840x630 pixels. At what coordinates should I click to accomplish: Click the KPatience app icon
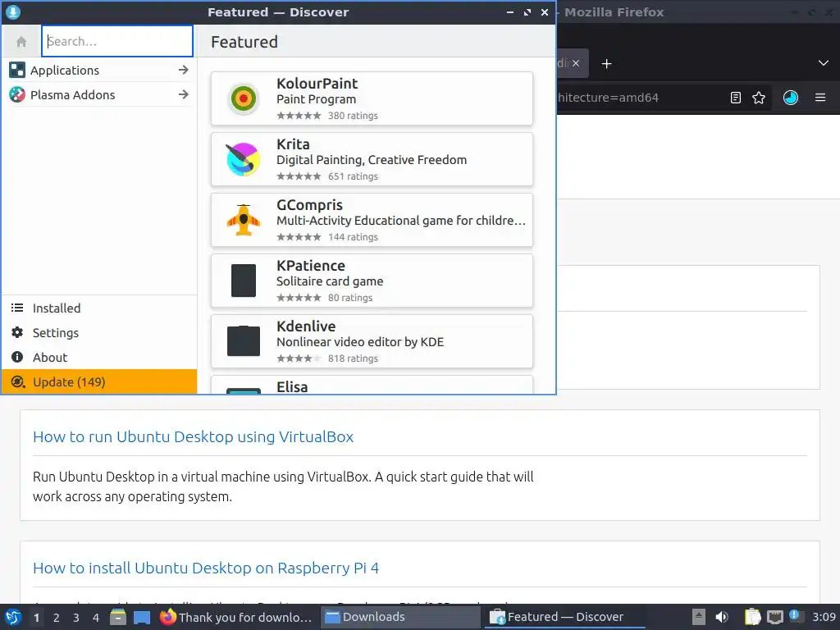[243, 281]
